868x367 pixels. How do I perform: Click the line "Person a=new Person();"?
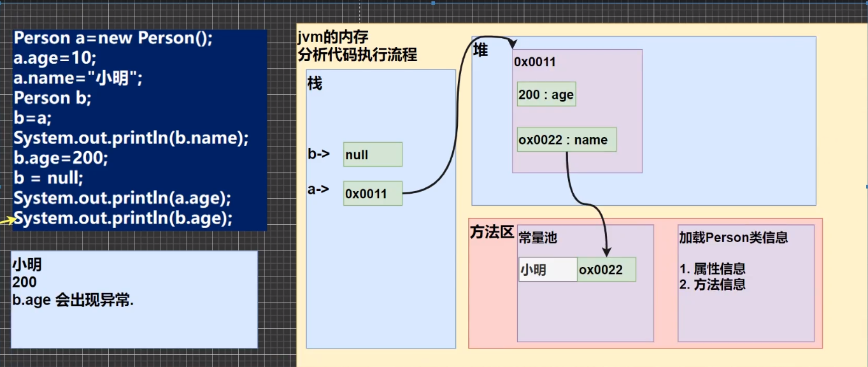pos(115,38)
